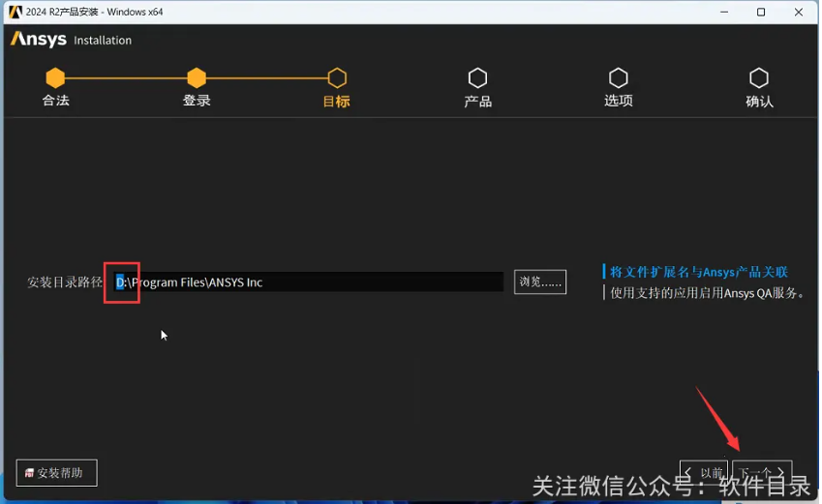Minimize the installer window

pos(722,12)
